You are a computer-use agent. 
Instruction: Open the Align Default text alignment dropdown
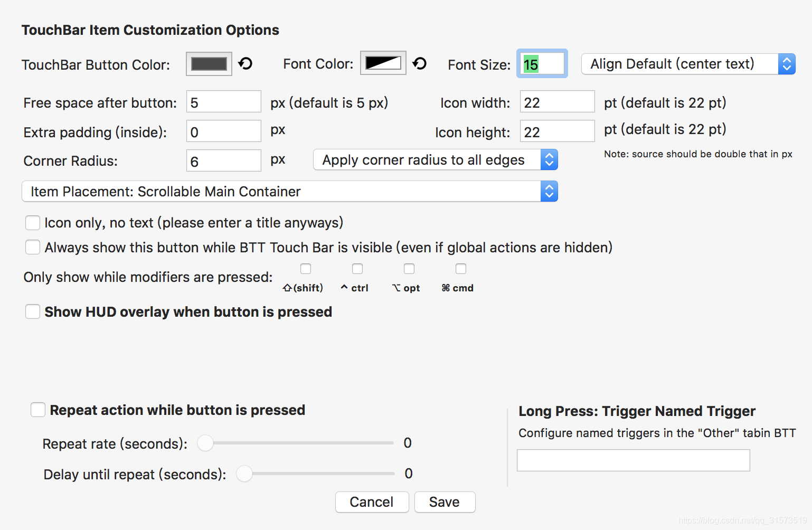click(x=688, y=64)
